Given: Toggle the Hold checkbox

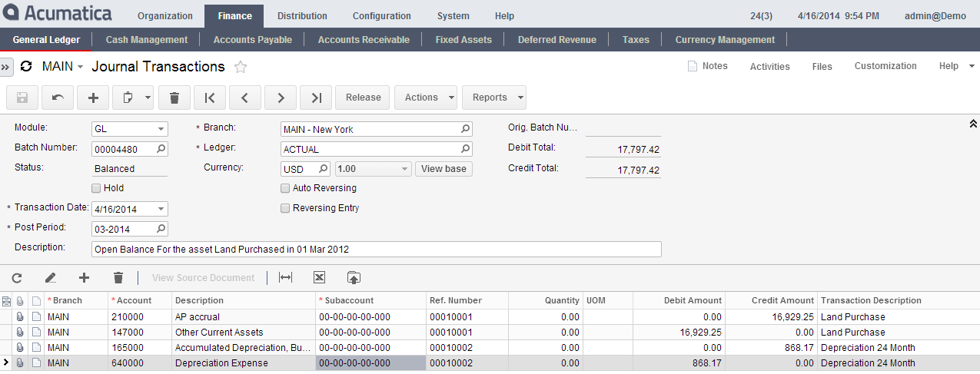Looking at the screenshot, I should coord(96,188).
